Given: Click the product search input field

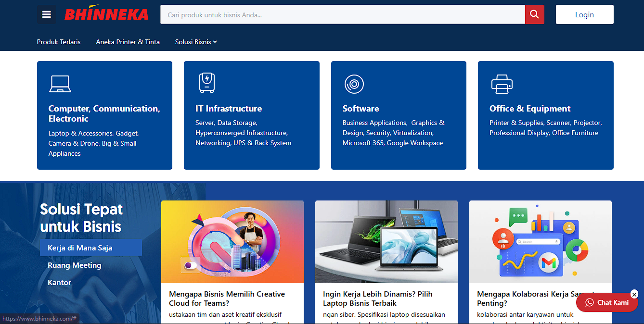Looking at the screenshot, I should tap(337, 14).
